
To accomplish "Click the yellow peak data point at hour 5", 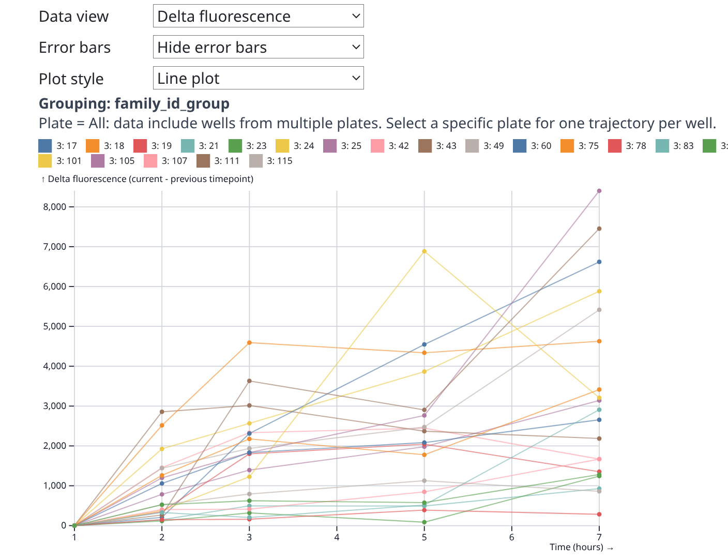I will 424,251.
